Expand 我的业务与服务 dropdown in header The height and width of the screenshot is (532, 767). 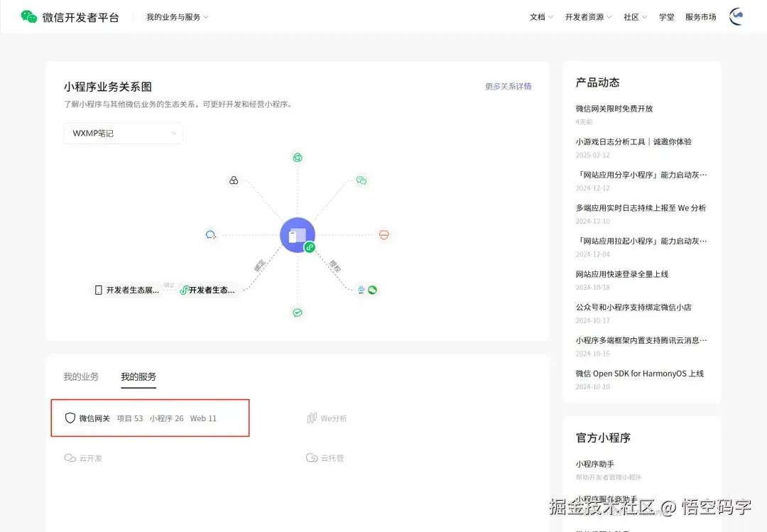click(177, 17)
